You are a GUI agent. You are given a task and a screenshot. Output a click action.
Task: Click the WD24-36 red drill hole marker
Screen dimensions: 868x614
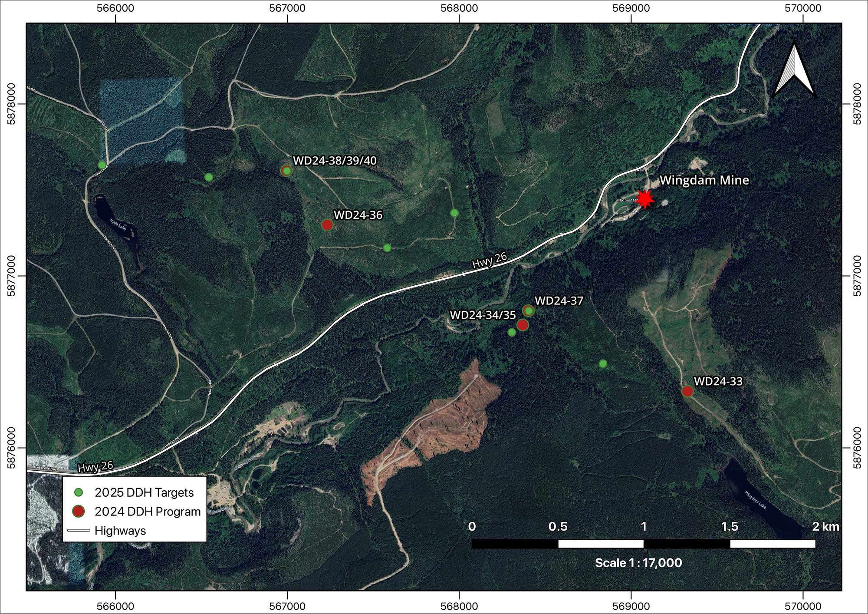point(327,225)
